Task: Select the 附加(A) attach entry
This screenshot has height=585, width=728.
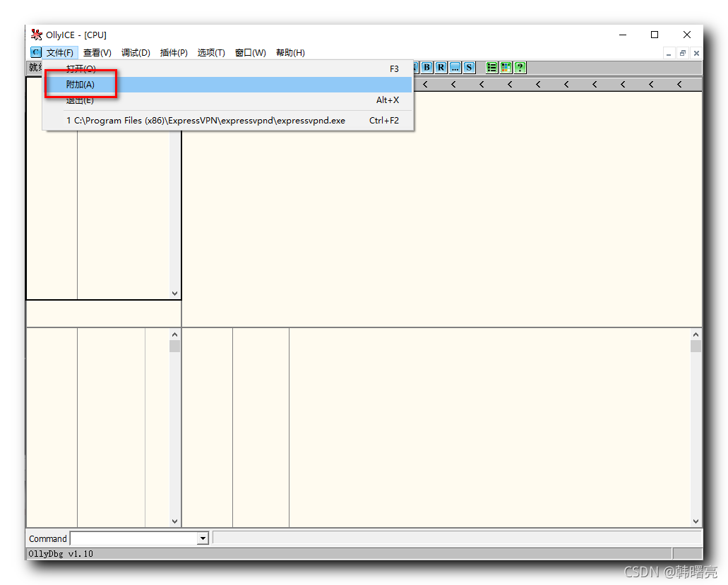Action: click(x=227, y=85)
